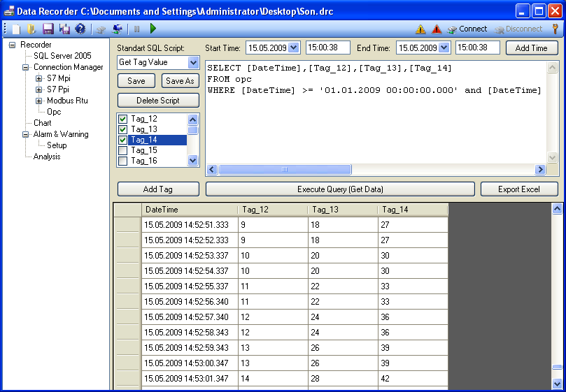This screenshot has width=566, height=392.
Task: Open a file with the yellow folder icon
Action: [31, 29]
